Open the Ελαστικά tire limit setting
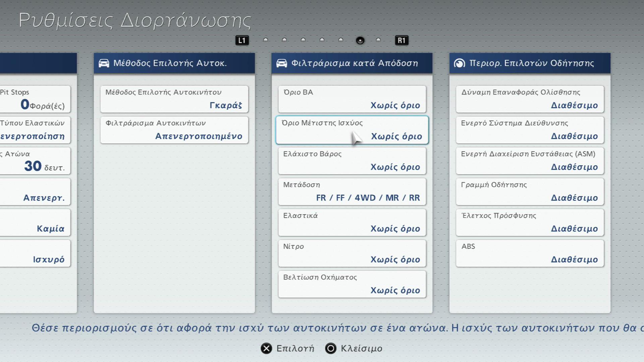 click(352, 223)
